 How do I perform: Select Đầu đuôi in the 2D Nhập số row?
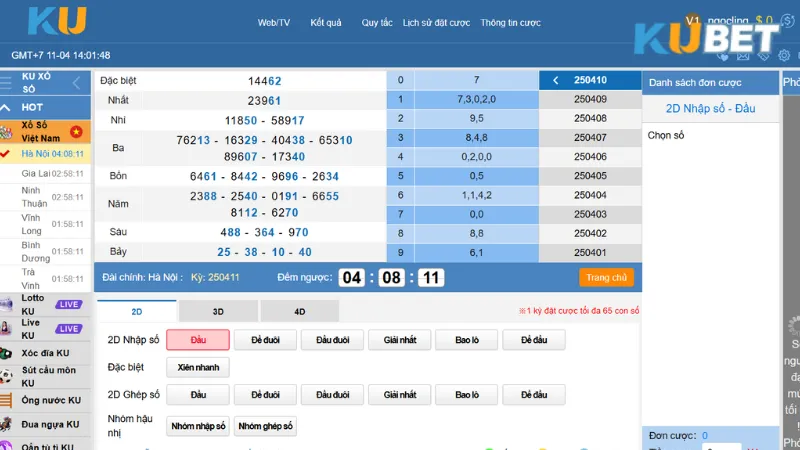333,340
